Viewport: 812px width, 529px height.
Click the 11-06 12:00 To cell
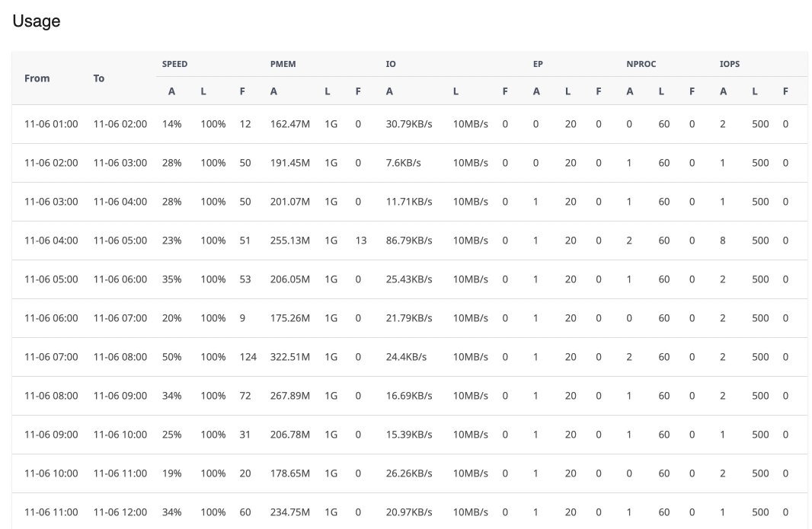120,512
